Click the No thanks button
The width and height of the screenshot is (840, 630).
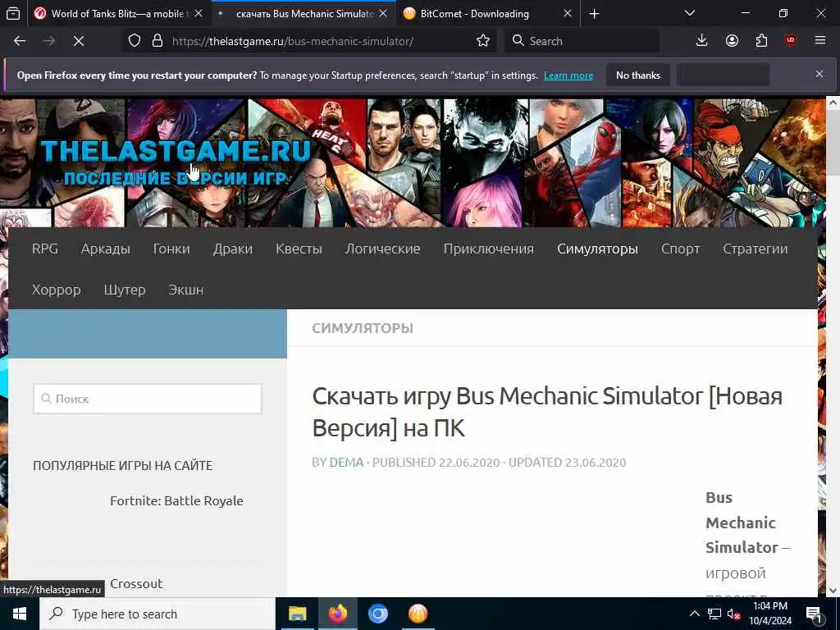pyautogui.click(x=638, y=75)
